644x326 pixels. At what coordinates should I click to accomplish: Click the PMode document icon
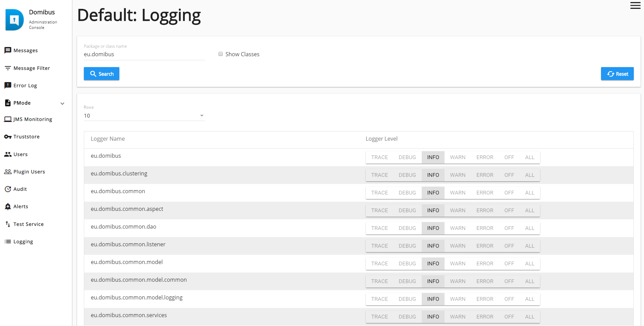(8, 103)
